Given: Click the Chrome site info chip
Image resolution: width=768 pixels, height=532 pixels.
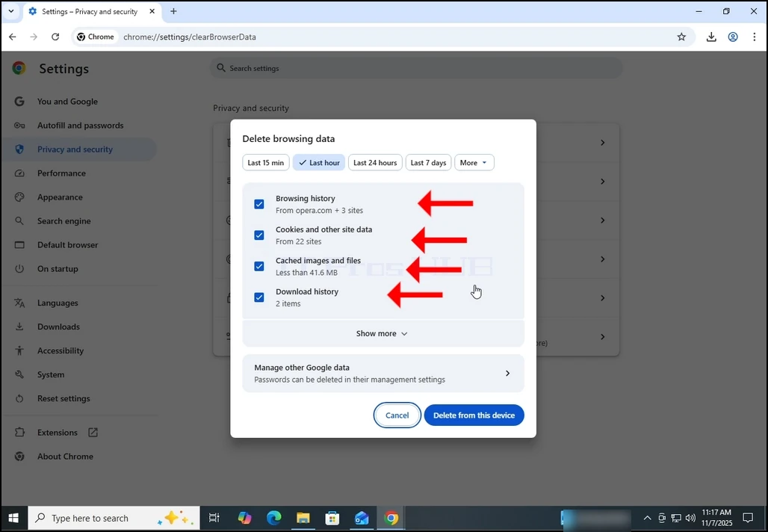Looking at the screenshot, I should (96, 37).
